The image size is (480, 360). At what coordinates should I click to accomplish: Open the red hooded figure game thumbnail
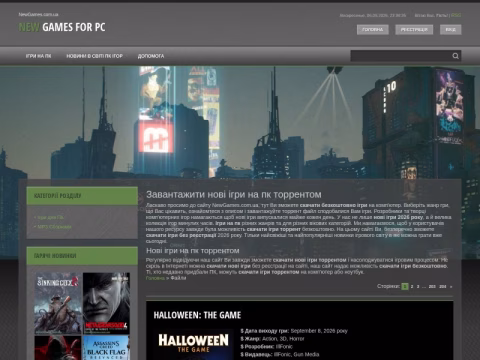58,348
